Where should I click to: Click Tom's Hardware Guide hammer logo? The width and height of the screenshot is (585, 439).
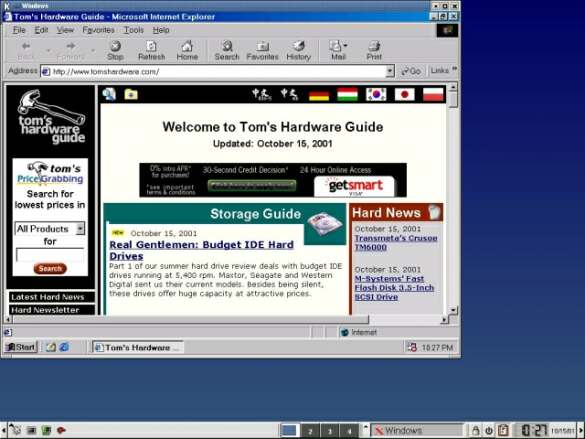51,117
